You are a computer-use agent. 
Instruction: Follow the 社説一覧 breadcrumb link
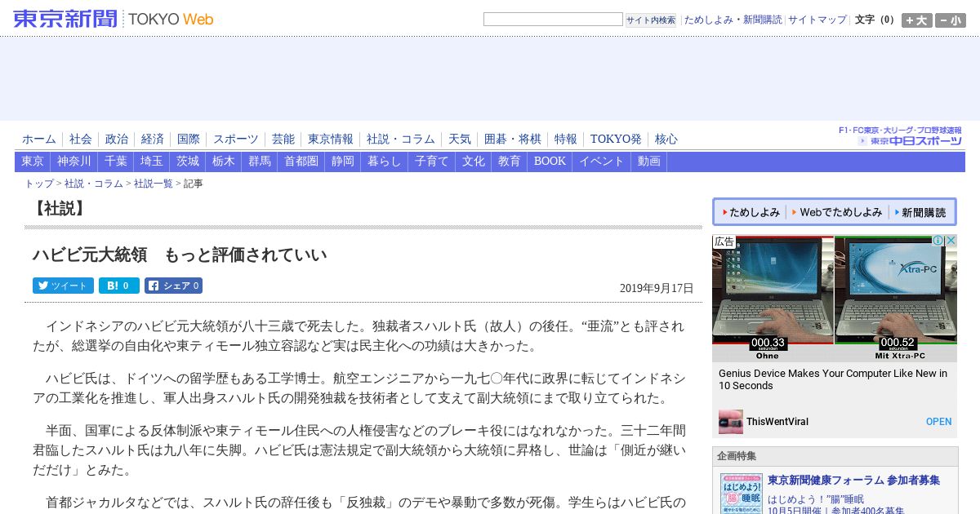154,184
